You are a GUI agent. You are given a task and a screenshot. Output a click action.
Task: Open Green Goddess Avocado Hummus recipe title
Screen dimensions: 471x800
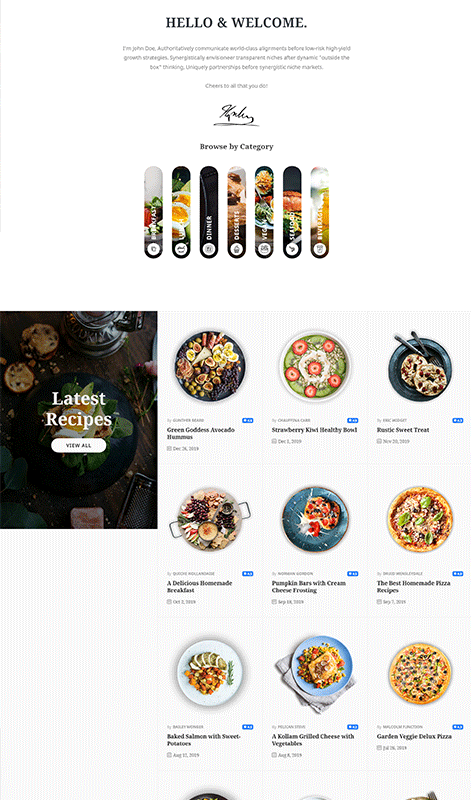click(201, 433)
